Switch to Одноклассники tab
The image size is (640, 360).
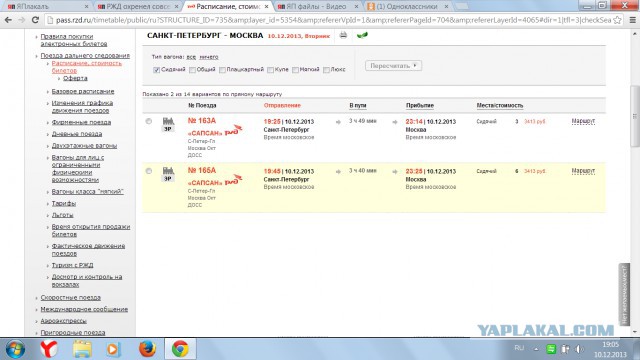pyautogui.click(x=407, y=7)
